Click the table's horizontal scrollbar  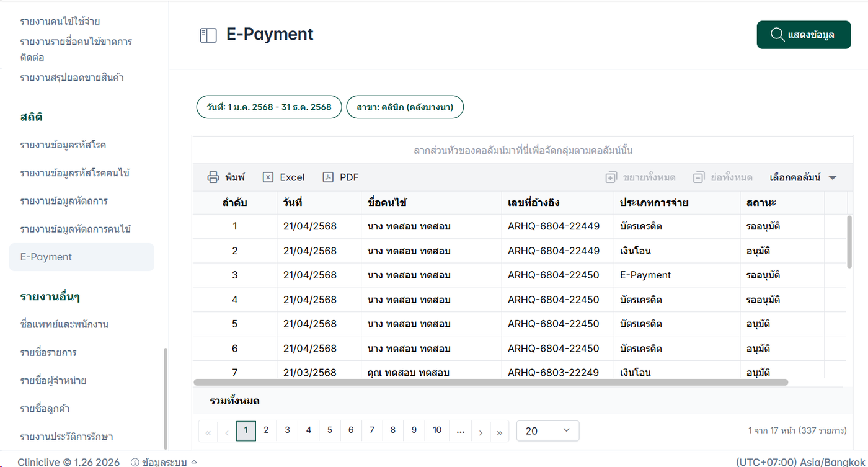click(490, 382)
